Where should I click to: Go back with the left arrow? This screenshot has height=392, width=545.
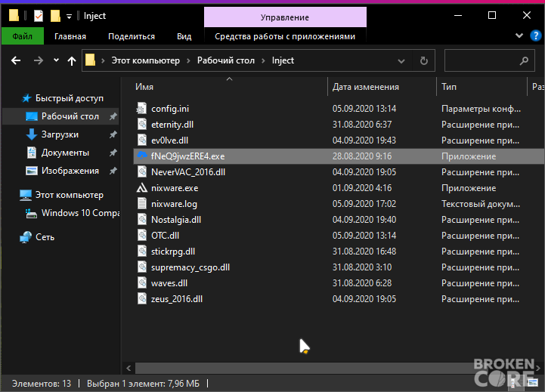(x=16, y=60)
